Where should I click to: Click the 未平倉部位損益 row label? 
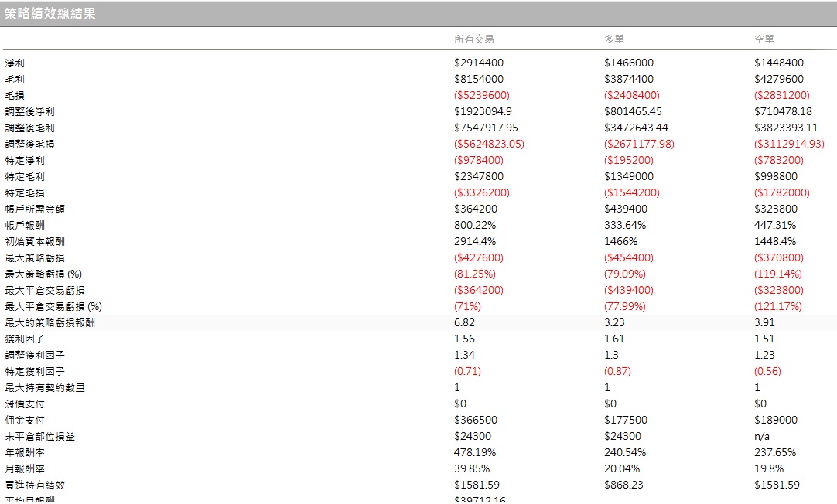pos(40,436)
